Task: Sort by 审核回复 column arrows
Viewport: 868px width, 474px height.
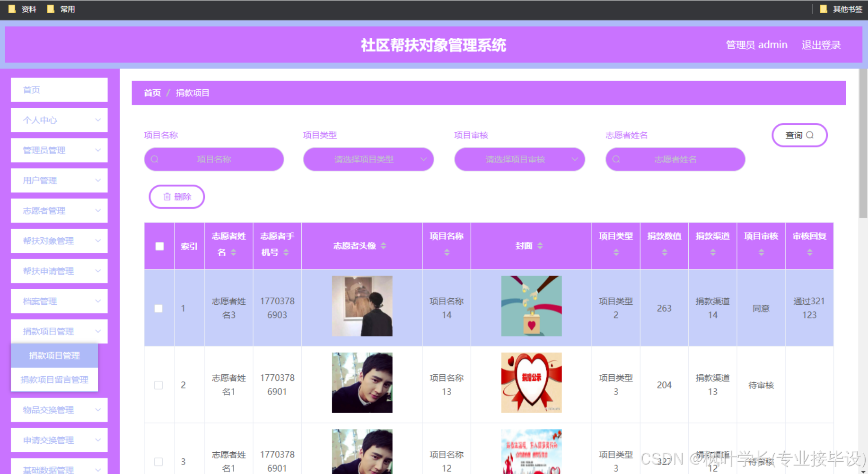Action: tap(810, 253)
